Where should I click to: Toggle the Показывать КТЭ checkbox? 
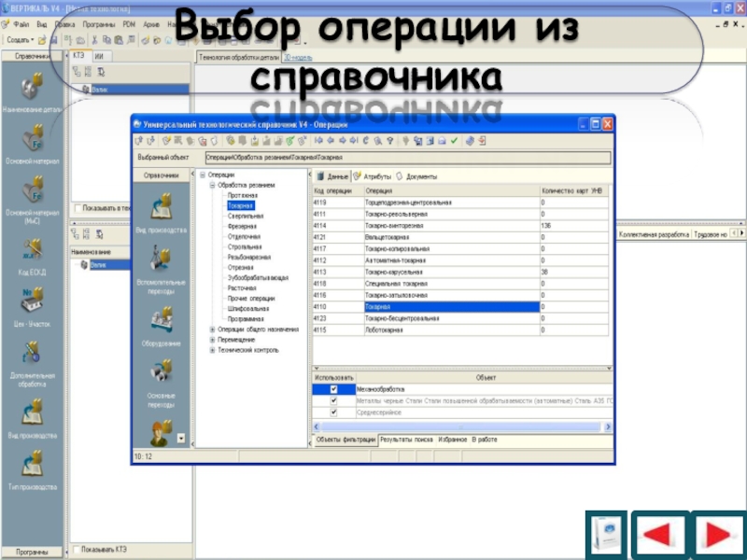click(77, 550)
